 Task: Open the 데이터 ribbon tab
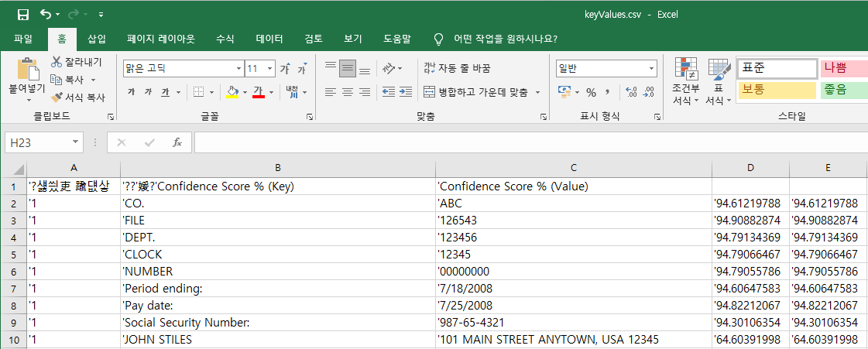tap(269, 39)
